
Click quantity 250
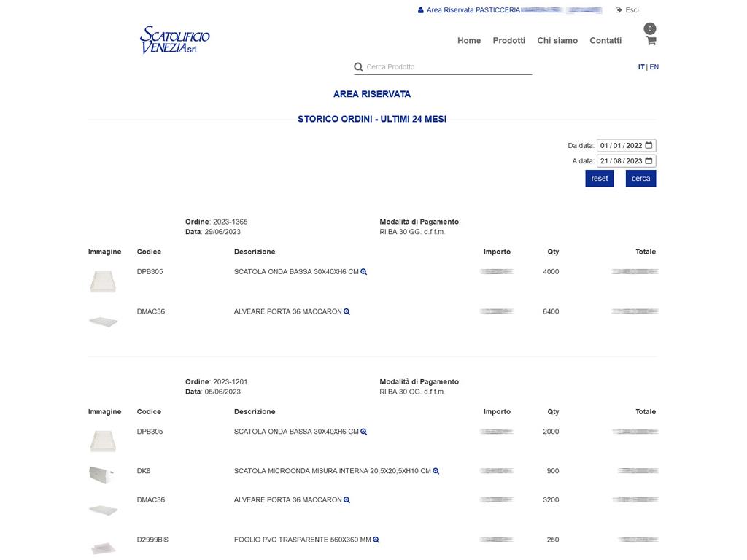pos(553,540)
